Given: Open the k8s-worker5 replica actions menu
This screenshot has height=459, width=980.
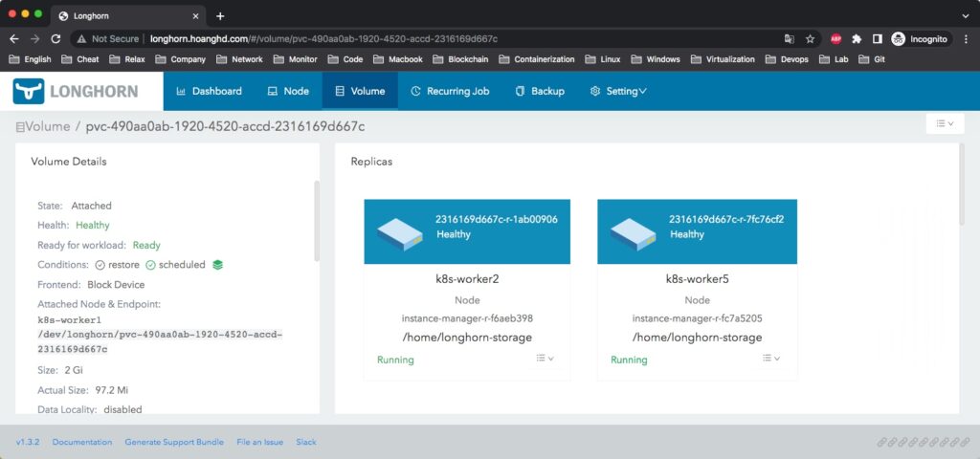Looking at the screenshot, I should click(x=771, y=359).
